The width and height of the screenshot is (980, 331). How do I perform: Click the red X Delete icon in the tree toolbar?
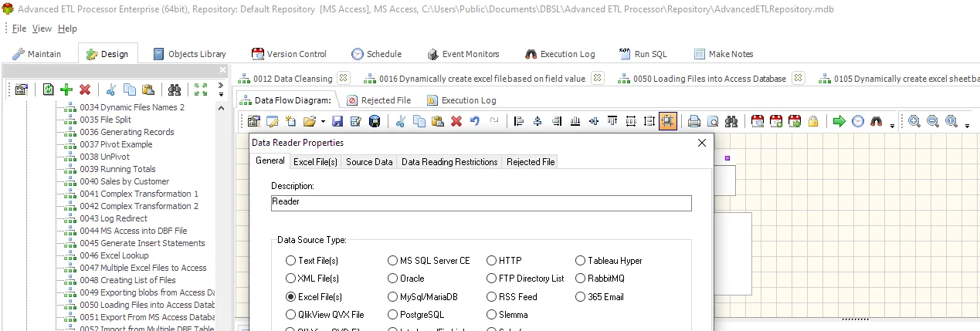tap(85, 90)
